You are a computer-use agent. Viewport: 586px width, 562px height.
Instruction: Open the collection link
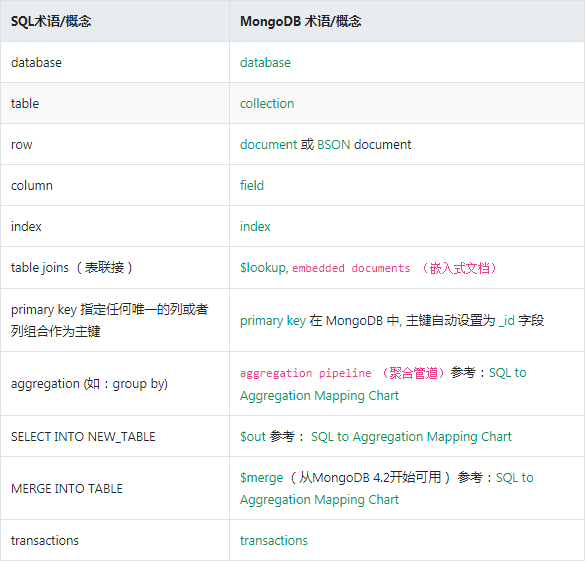[267, 104]
